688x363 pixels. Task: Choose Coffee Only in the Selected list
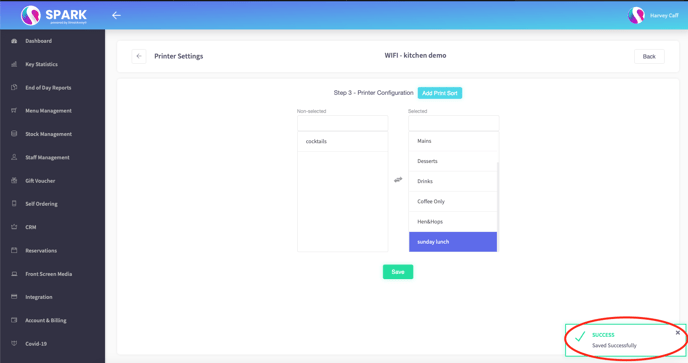click(x=453, y=201)
